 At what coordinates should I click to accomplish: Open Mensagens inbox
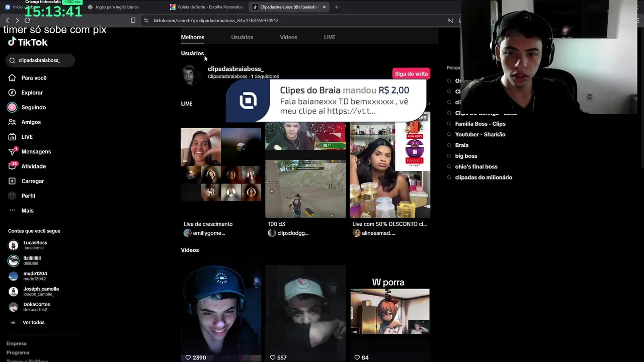pyautogui.click(x=36, y=151)
